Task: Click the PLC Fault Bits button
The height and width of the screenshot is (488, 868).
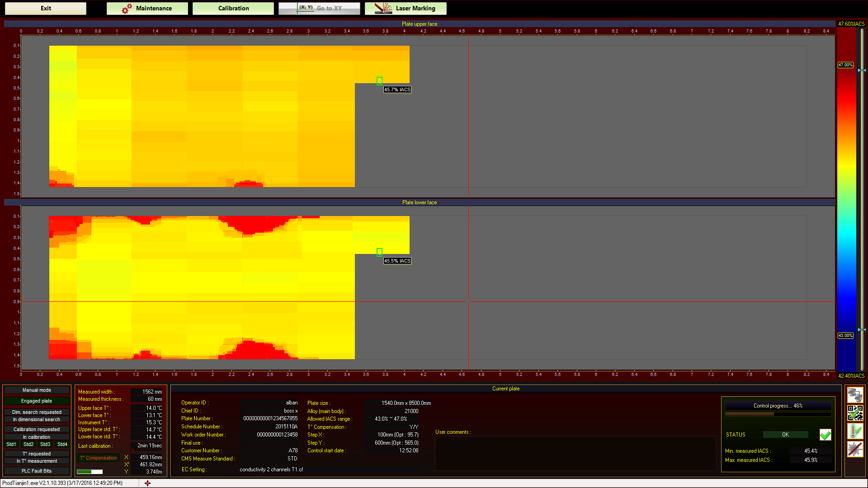Action: pos(37,471)
